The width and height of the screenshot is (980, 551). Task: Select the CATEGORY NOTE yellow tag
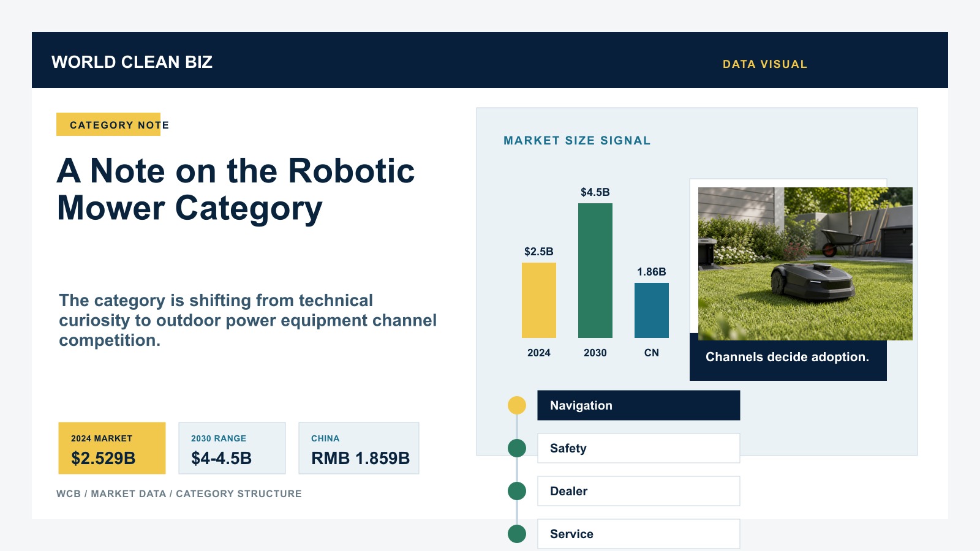pyautogui.click(x=108, y=124)
